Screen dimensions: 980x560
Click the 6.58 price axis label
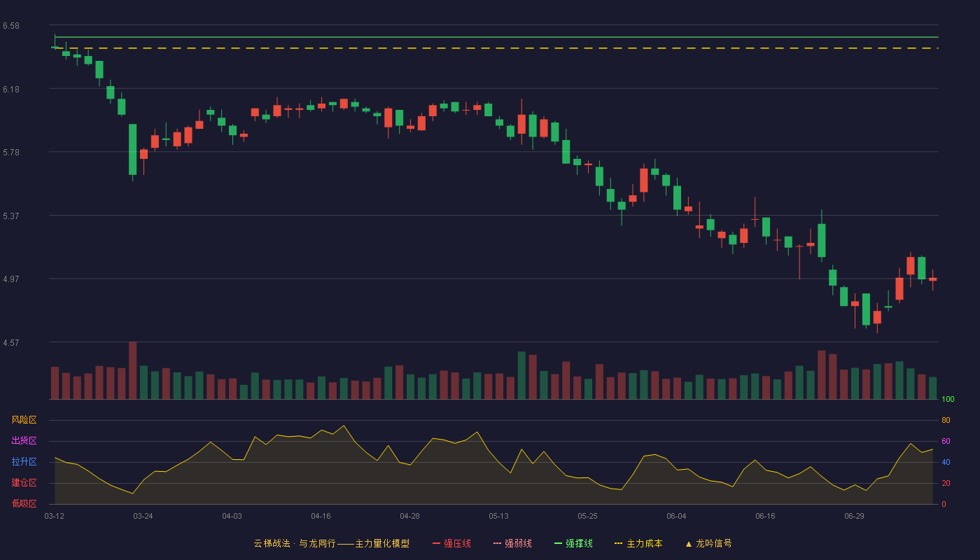[x=10, y=26]
